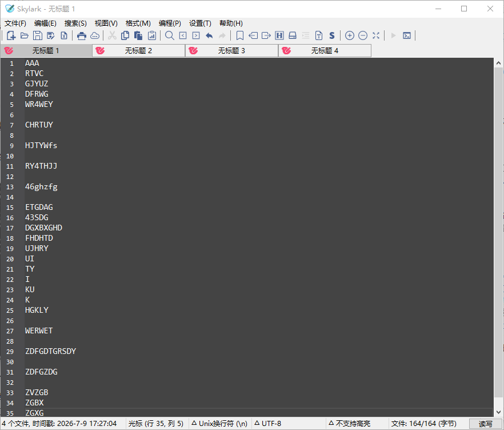The height and width of the screenshot is (430, 504).
Task: Click line number 20 in gutter
Action: pyautogui.click(x=10, y=259)
